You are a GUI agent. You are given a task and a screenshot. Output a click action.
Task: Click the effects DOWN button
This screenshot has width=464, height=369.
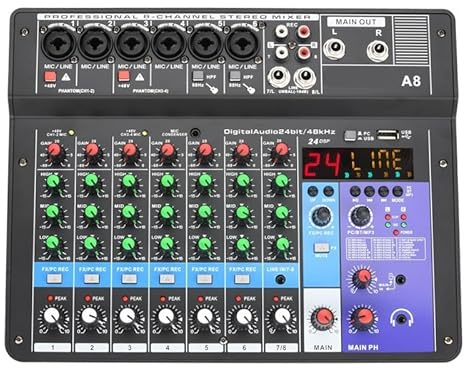pos(329,191)
